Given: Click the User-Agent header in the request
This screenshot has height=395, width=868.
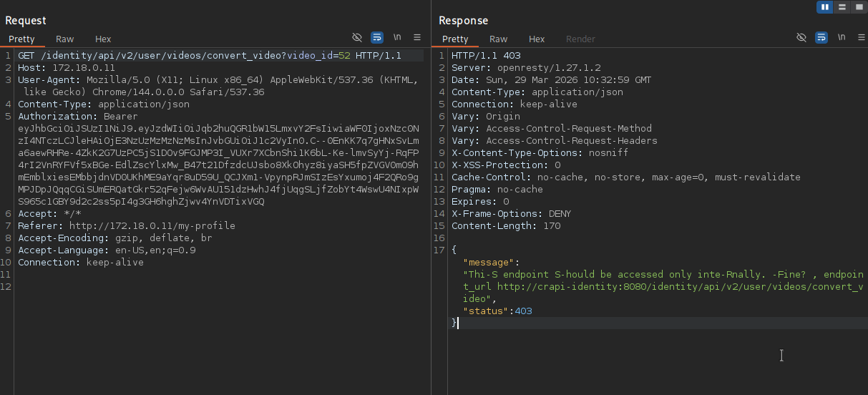Looking at the screenshot, I should coord(218,86).
